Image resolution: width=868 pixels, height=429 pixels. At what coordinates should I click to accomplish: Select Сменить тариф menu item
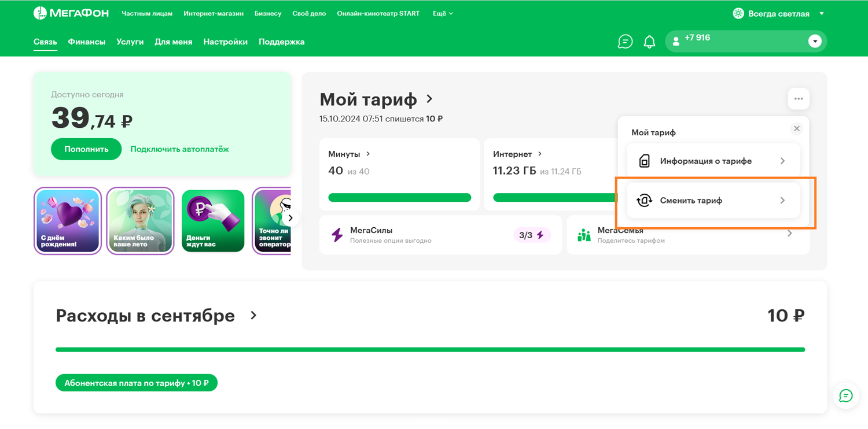pyautogui.click(x=713, y=201)
